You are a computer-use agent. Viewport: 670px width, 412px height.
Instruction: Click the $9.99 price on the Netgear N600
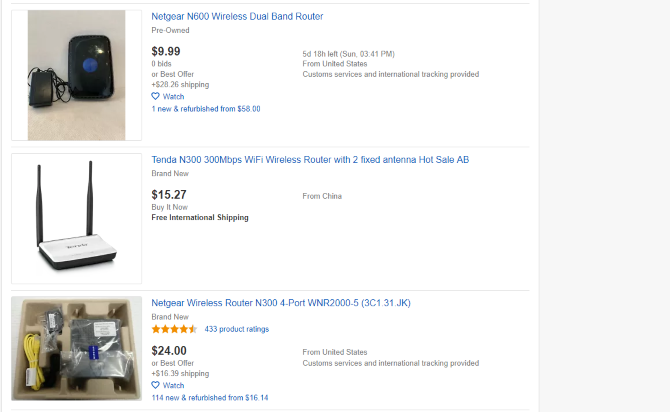point(166,51)
